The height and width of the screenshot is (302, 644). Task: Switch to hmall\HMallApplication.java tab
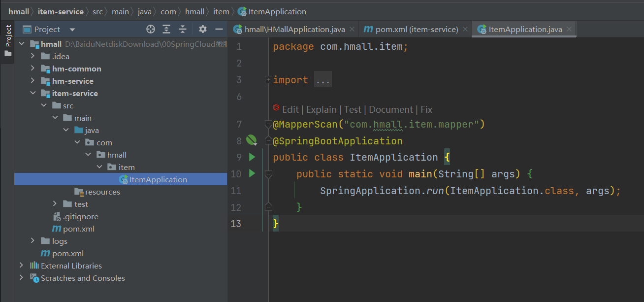(x=294, y=30)
